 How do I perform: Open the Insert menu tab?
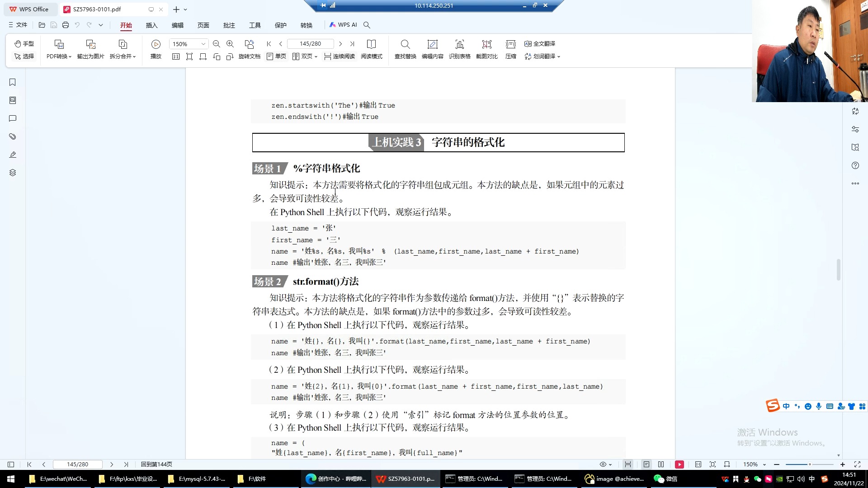[151, 25]
